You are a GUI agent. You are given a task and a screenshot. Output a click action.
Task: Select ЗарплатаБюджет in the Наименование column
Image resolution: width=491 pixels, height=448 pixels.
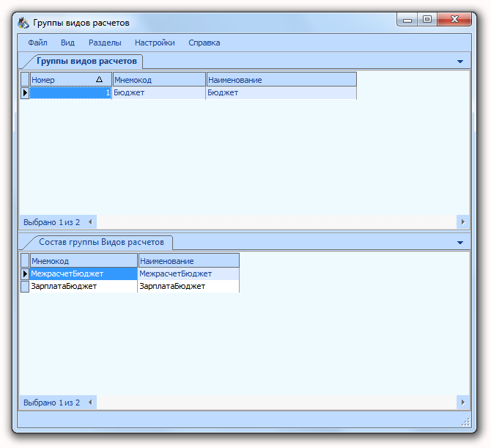[188, 287]
